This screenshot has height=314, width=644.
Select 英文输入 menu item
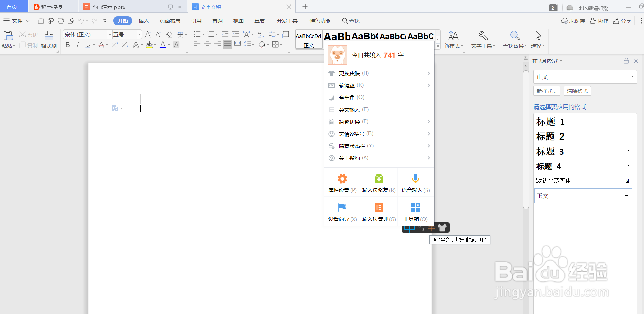pos(379,110)
